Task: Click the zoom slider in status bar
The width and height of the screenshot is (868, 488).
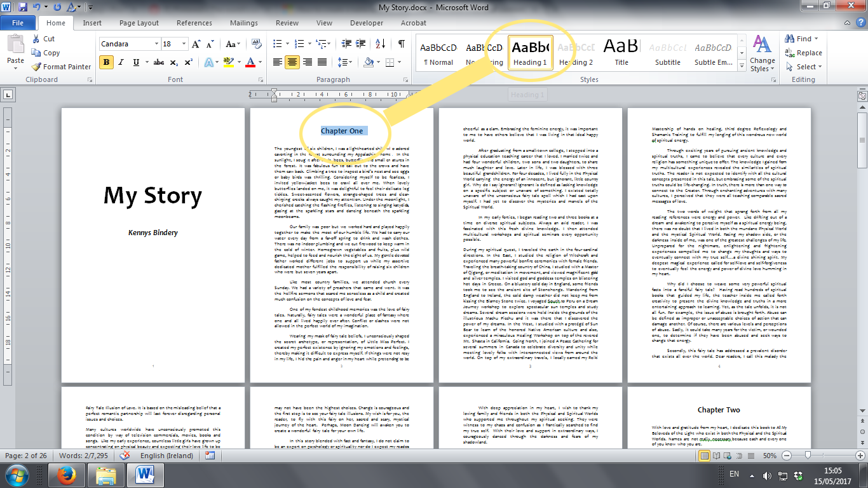Action: point(808,456)
